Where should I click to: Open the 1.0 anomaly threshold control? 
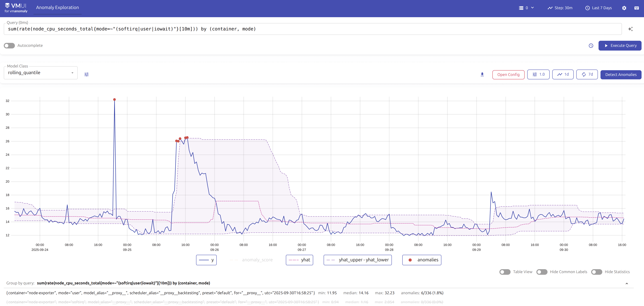point(538,75)
